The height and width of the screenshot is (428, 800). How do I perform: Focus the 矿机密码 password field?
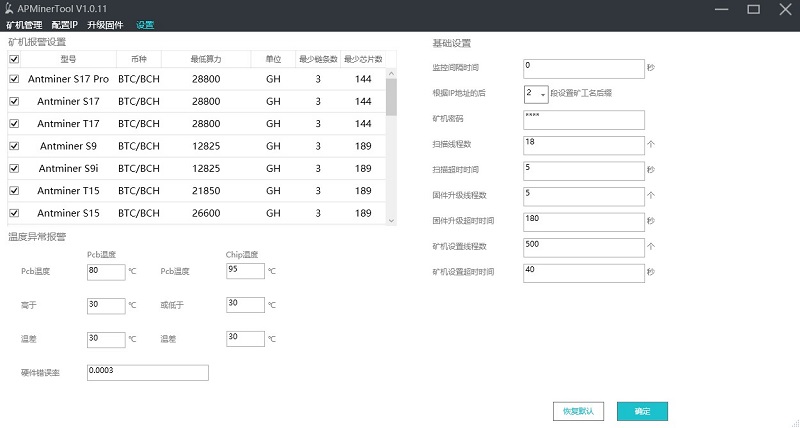[x=583, y=120]
